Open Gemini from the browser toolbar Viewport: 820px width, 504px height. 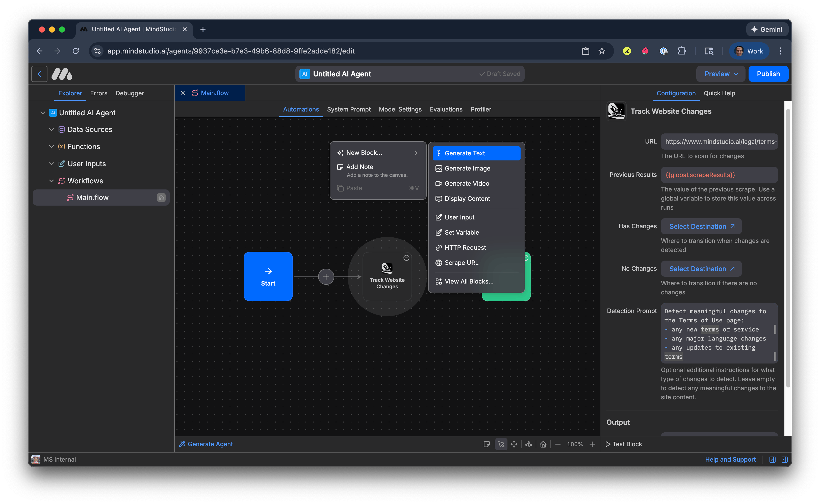click(x=767, y=29)
